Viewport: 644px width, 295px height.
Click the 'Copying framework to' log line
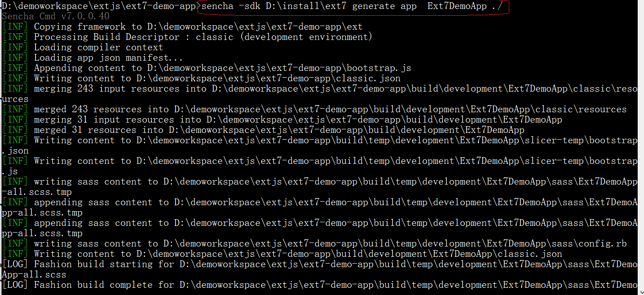pos(182,27)
